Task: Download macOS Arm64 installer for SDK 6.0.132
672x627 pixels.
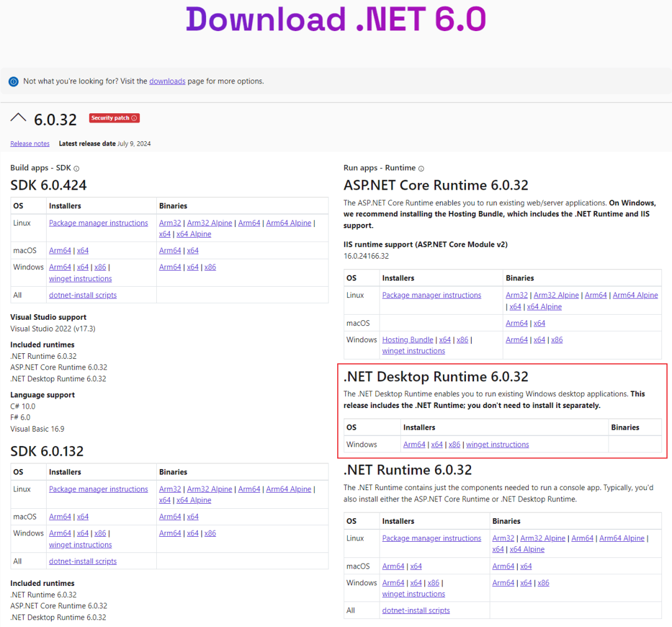Action: [x=60, y=516]
